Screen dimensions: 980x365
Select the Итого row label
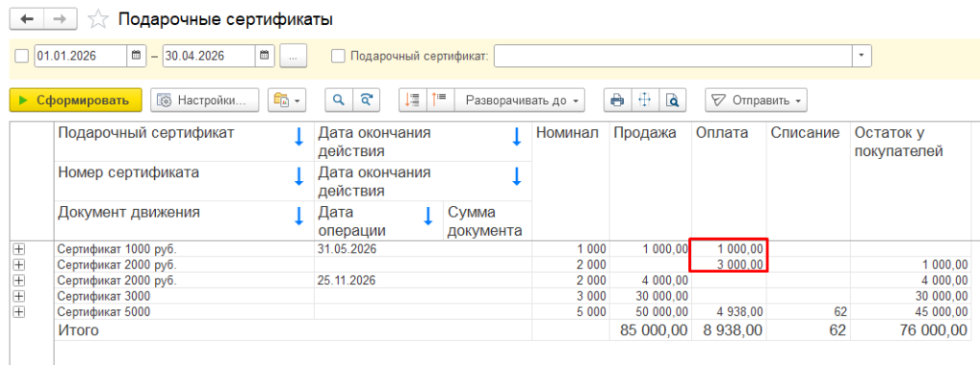[x=78, y=330]
